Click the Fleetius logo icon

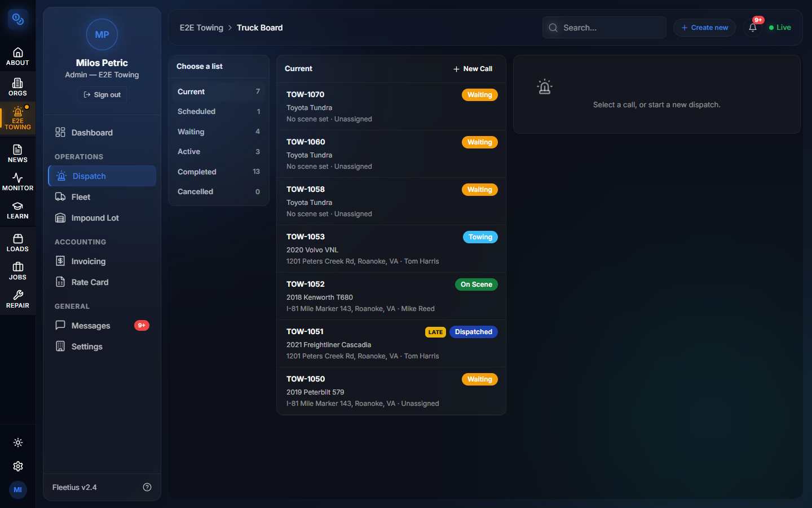[18, 20]
